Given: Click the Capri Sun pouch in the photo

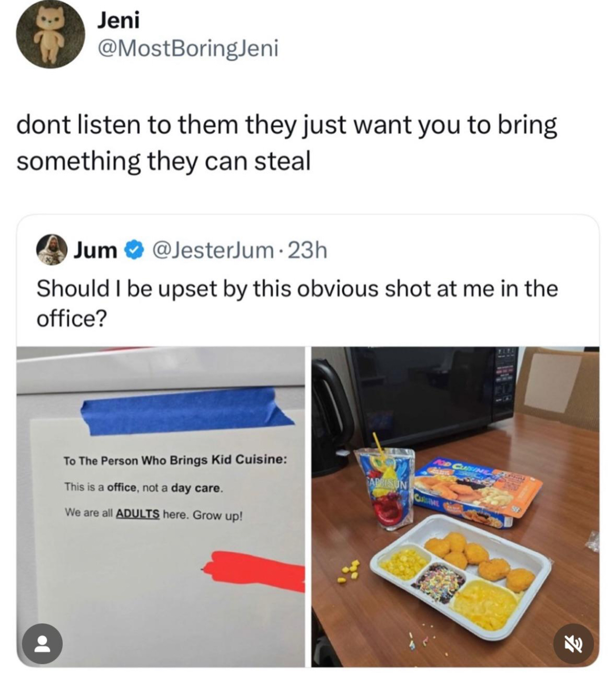Looking at the screenshot, I should (x=384, y=488).
